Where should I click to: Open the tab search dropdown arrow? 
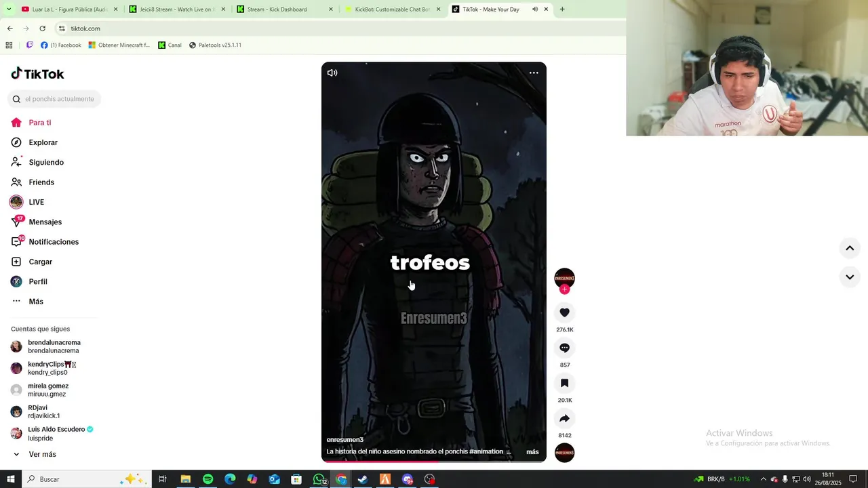[x=8, y=9]
